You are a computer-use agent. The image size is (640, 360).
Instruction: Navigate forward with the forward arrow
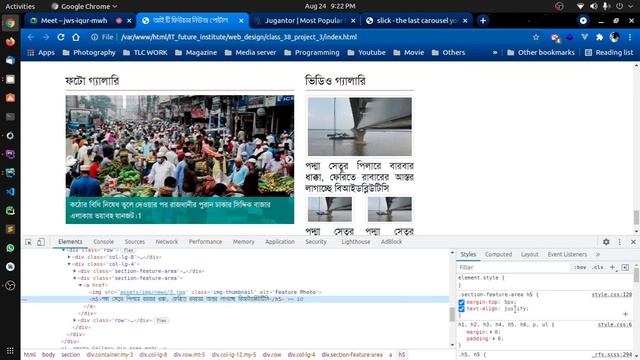point(46,37)
